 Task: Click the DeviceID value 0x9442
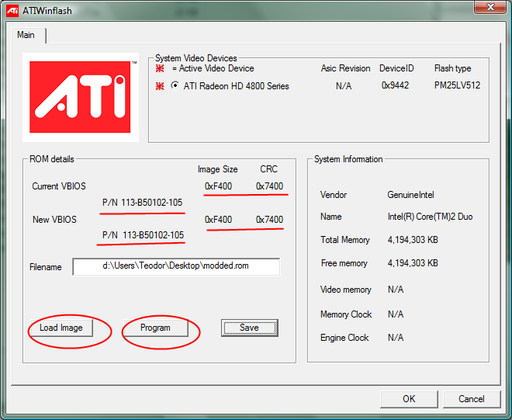tap(395, 85)
